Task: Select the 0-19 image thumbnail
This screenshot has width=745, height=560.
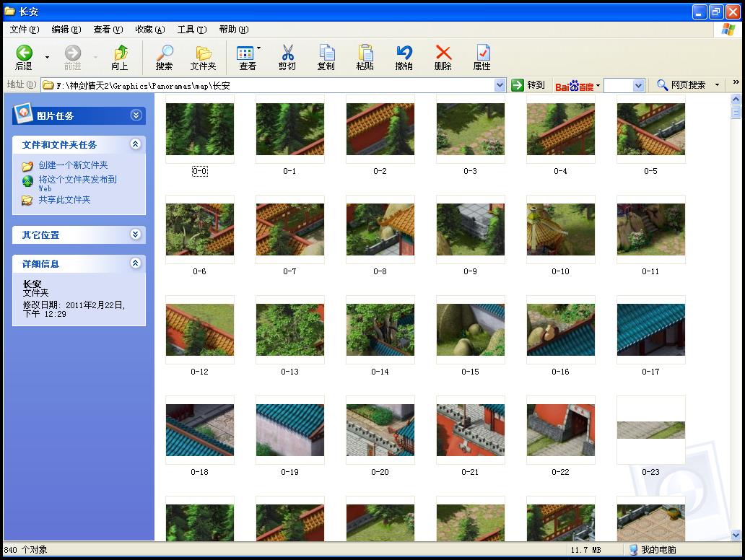Action: click(289, 430)
